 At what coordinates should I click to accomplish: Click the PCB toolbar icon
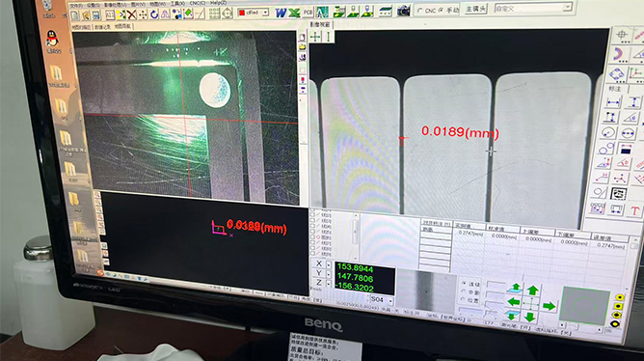click(x=308, y=13)
